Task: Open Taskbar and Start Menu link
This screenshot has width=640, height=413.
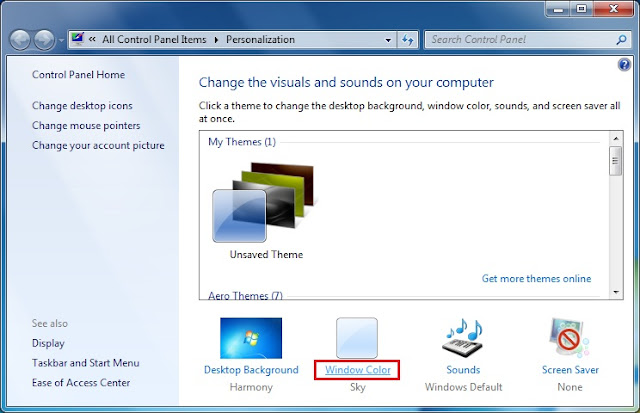Action: [85, 363]
